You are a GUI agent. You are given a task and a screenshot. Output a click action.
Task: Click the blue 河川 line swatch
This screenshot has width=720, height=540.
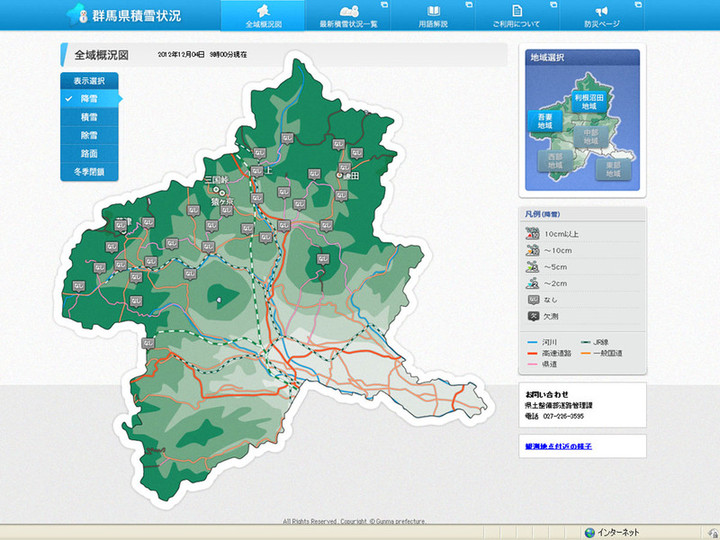pos(533,342)
